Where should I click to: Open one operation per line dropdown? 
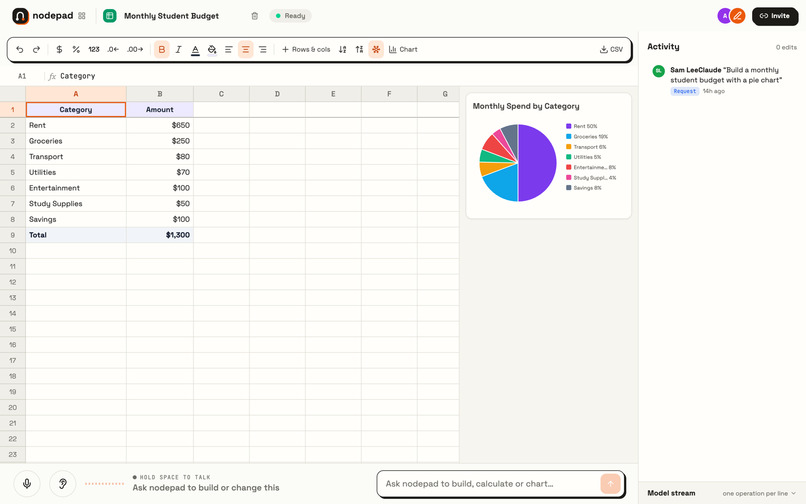(x=759, y=493)
